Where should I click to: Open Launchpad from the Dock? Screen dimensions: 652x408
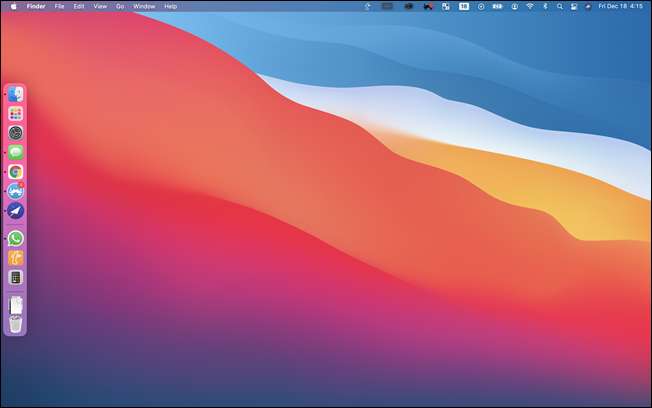16,114
